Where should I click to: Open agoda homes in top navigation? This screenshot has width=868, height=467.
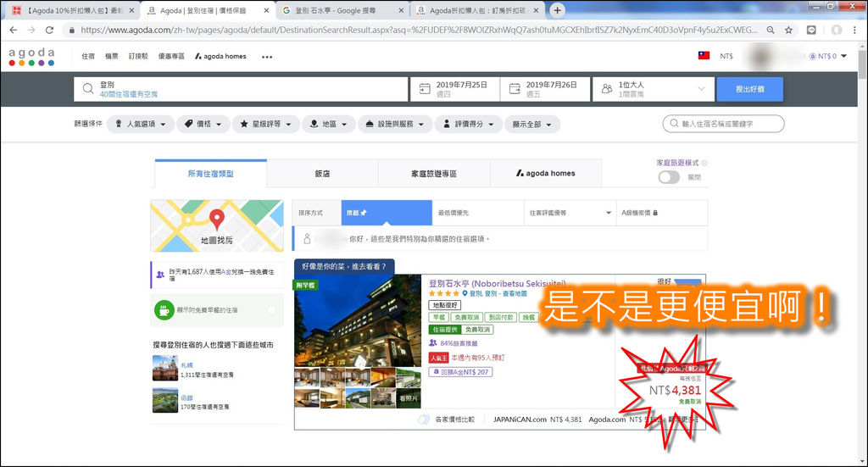click(x=220, y=57)
